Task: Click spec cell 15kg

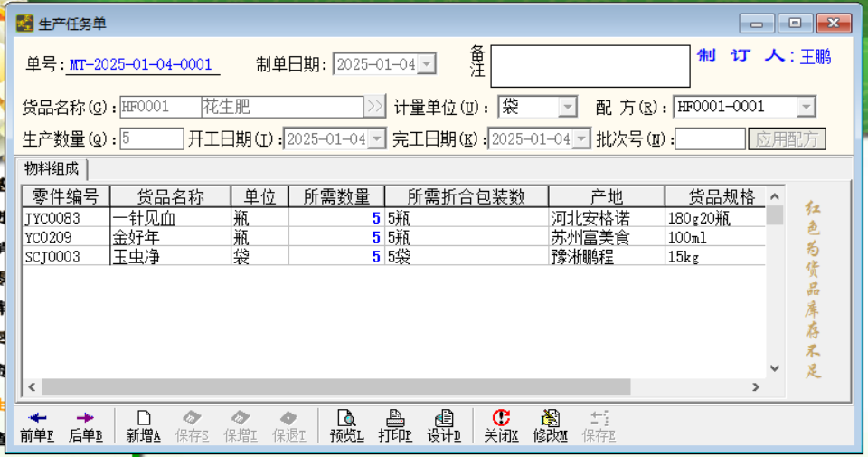Action: click(x=716, y=257)
